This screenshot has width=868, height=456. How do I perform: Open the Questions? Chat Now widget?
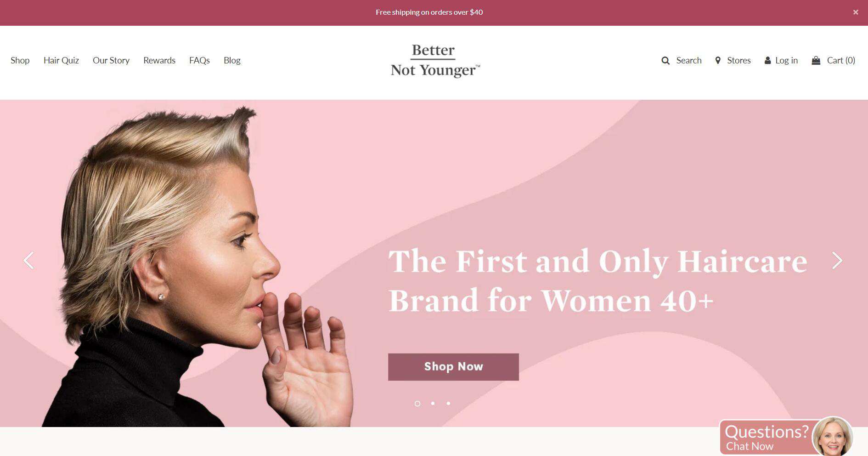786,437
